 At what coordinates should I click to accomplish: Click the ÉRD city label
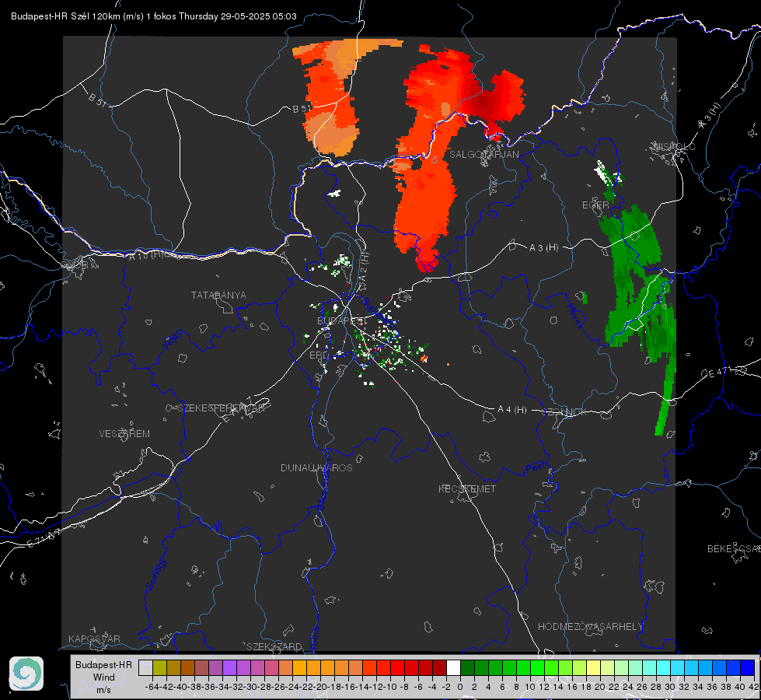pyautogui.click(x=319, y=355)
